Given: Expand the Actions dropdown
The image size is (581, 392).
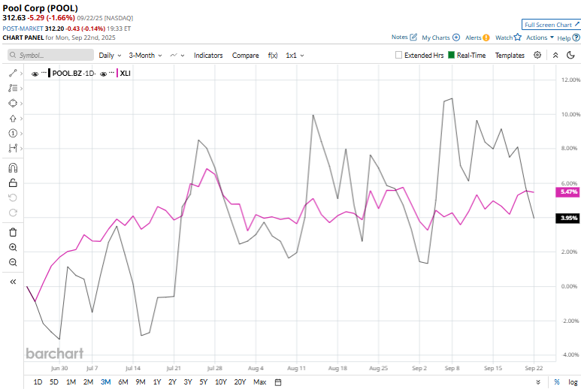Looking at the screenshot, I should point(540,38).
